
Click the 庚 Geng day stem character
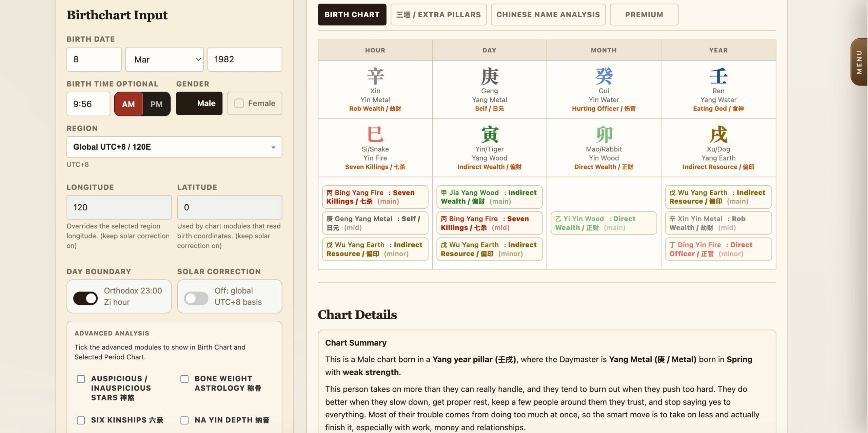489,76
